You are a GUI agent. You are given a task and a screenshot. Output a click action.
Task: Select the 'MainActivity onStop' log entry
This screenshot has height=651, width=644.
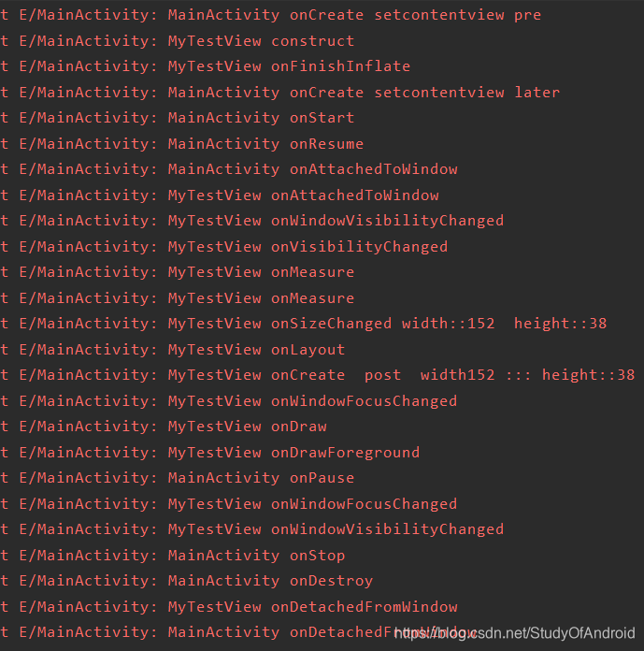coord(173,556)
